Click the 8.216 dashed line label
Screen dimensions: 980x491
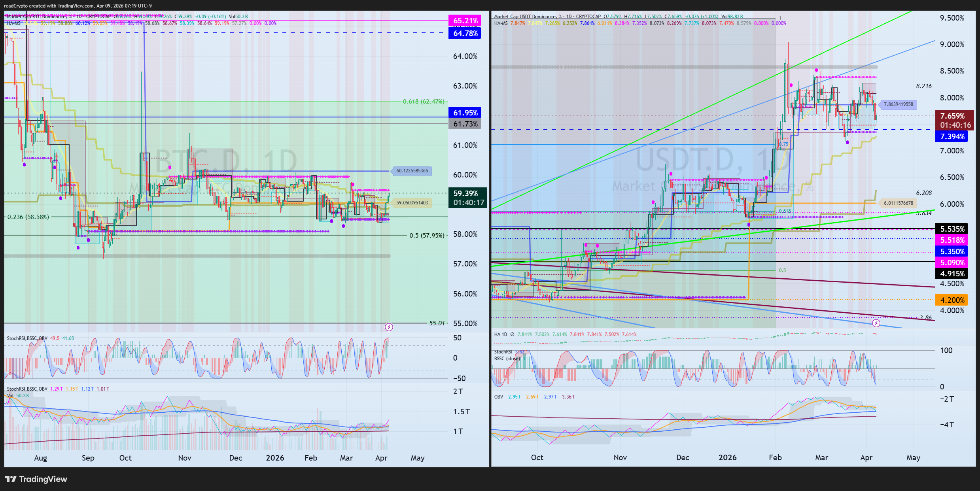(x=924, y=86)
